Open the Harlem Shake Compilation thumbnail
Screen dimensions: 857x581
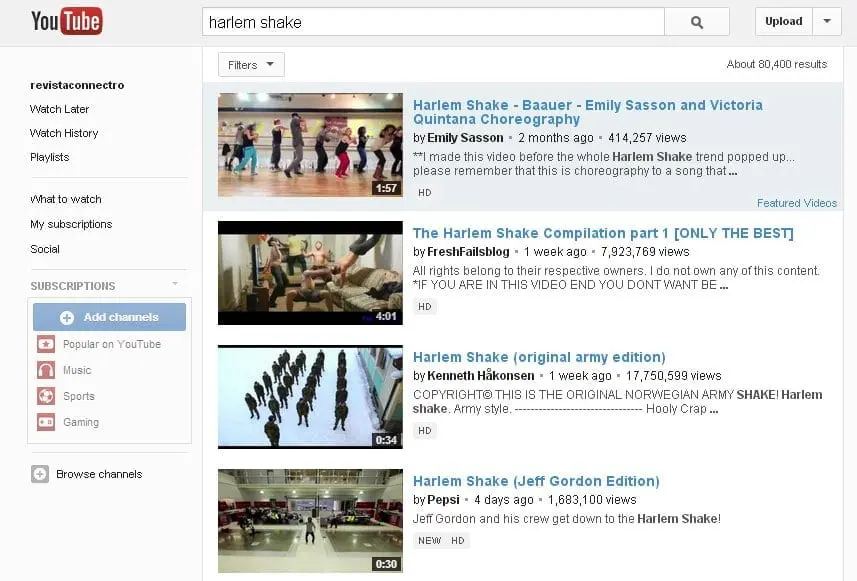310,273
